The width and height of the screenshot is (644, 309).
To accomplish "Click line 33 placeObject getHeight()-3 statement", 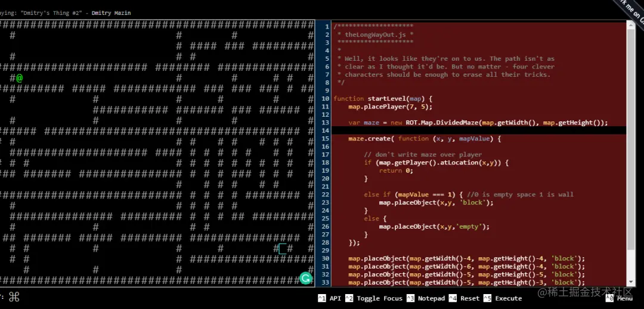I will [466, 282].
